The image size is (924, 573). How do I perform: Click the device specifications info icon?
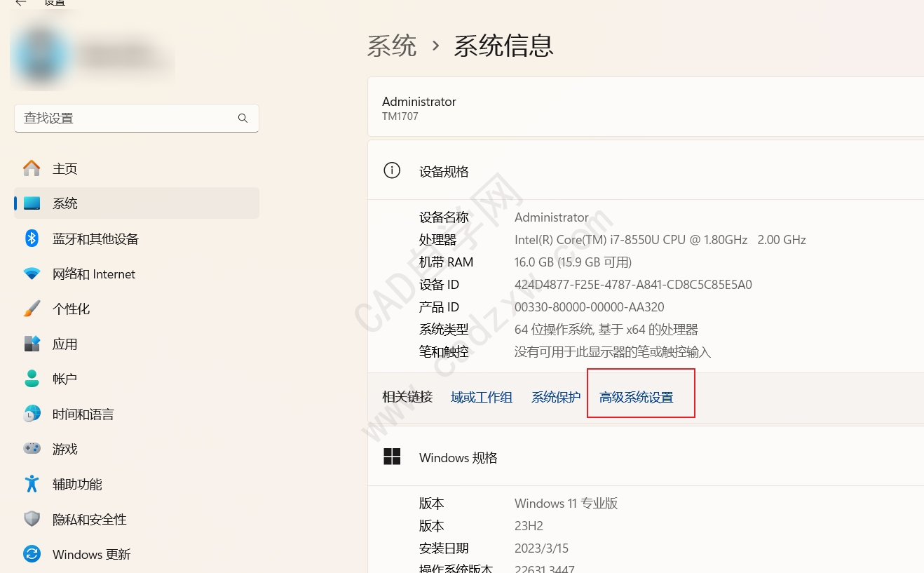coord(392,170)
